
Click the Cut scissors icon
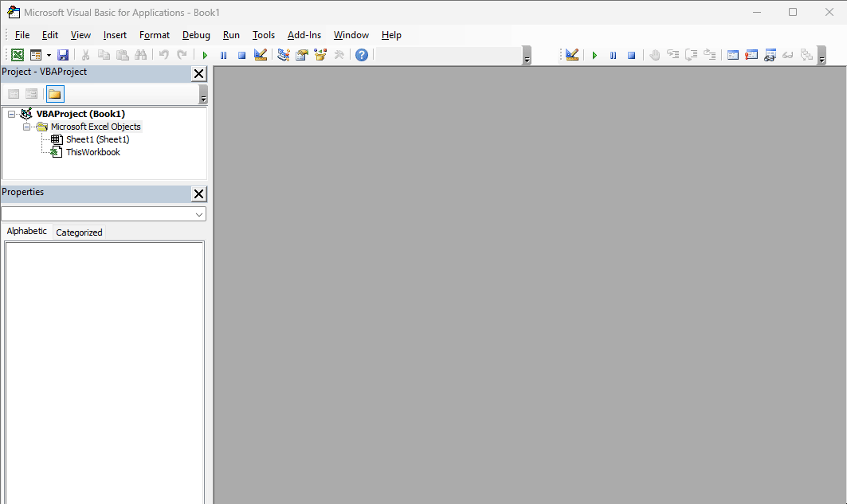[85, 55]
